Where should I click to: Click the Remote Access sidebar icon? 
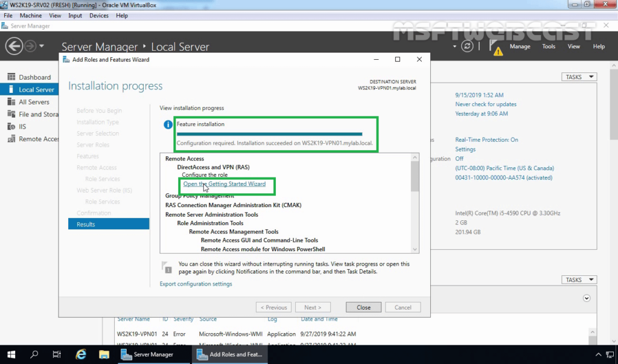[11, 139]
